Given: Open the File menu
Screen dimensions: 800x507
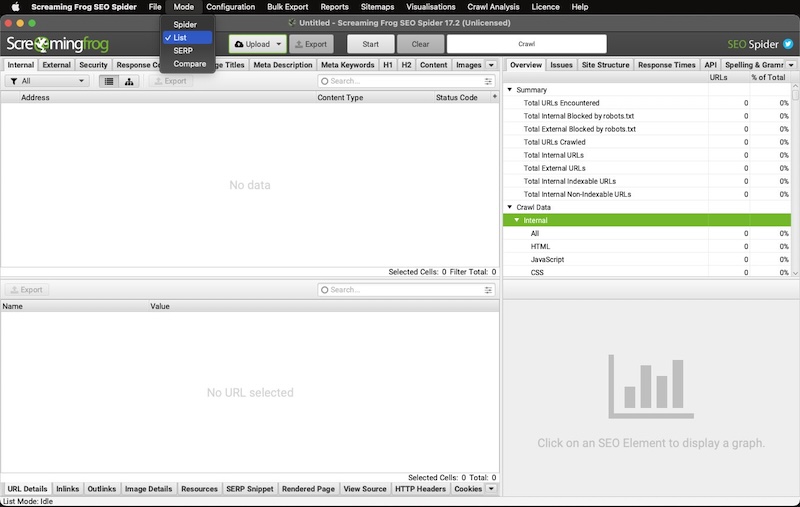Looking at the screenshot, I should (x=155, y=7).
